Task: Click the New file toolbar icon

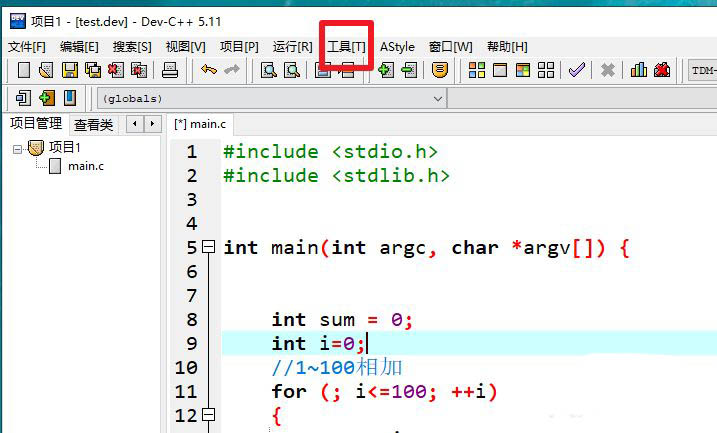Action: 23,70
